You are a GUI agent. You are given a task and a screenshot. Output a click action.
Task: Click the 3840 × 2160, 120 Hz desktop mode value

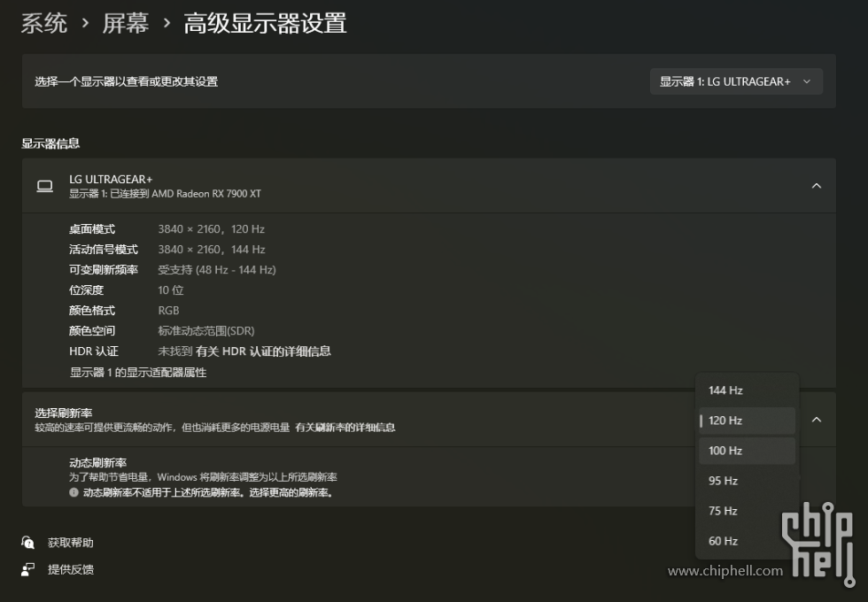pos(211,229)
